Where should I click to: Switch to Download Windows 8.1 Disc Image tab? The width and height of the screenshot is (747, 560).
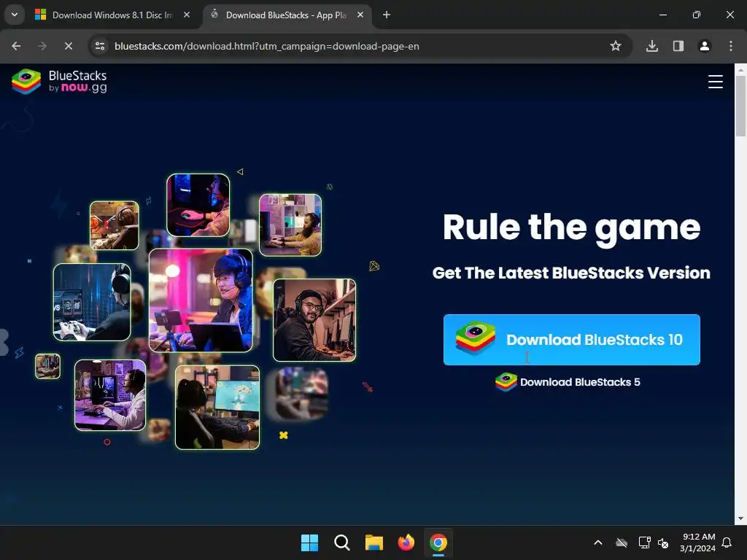112,15
